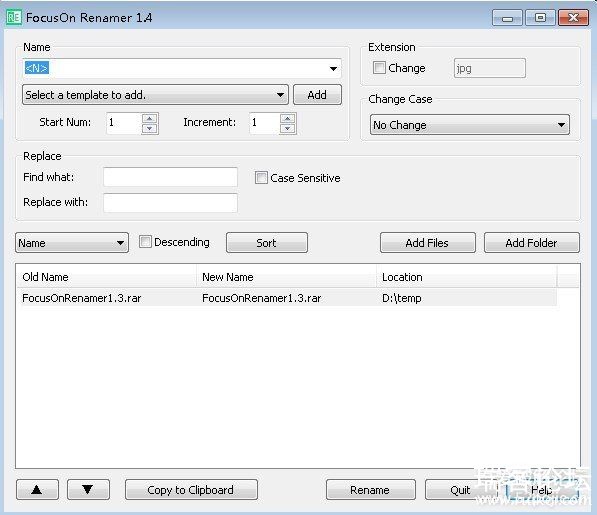Close the FocusOn Renamer window
Viewport: 597px width, 515px height.
(573, 18)
